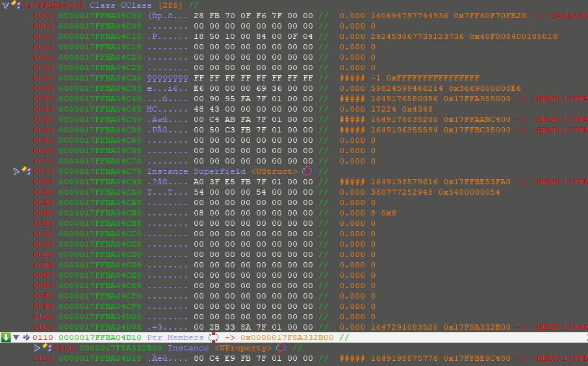Viewport: 588px width, 366px height.
Task: Click heap pointer value 0x17FFAABC400
Action: pyautogui.click(x=477, y=119)
